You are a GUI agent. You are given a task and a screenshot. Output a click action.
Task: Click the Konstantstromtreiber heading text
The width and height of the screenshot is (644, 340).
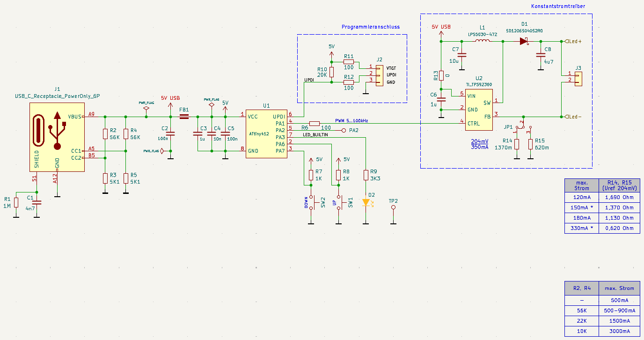coord(558,7)
